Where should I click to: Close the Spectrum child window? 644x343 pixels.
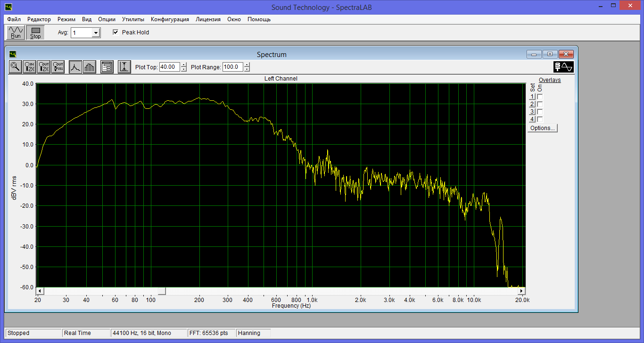(566, 54)
